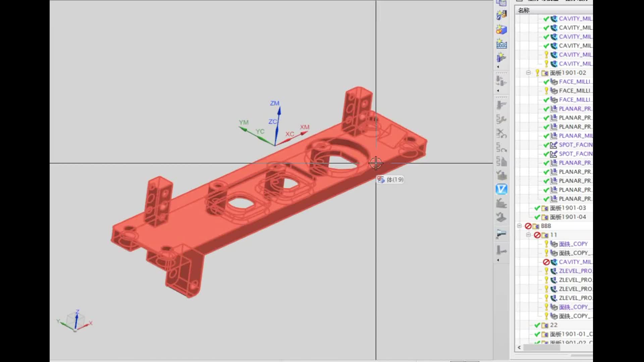Select the CAVITY_MIL operation with red prohibited status
The image size is (644, 362).
tap(576, 262)
